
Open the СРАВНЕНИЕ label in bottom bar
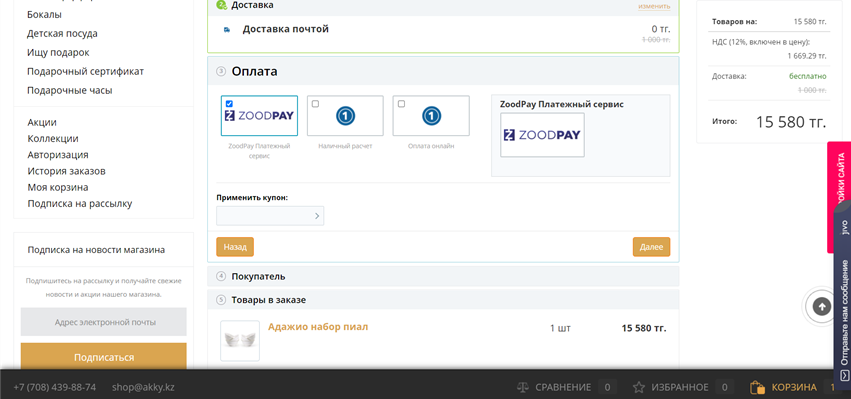coord(563,388)
